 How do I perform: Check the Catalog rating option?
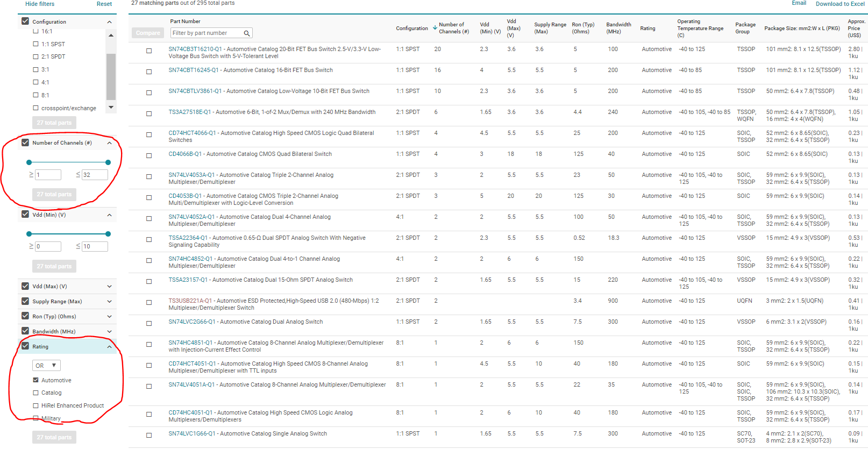pos(36,393)
